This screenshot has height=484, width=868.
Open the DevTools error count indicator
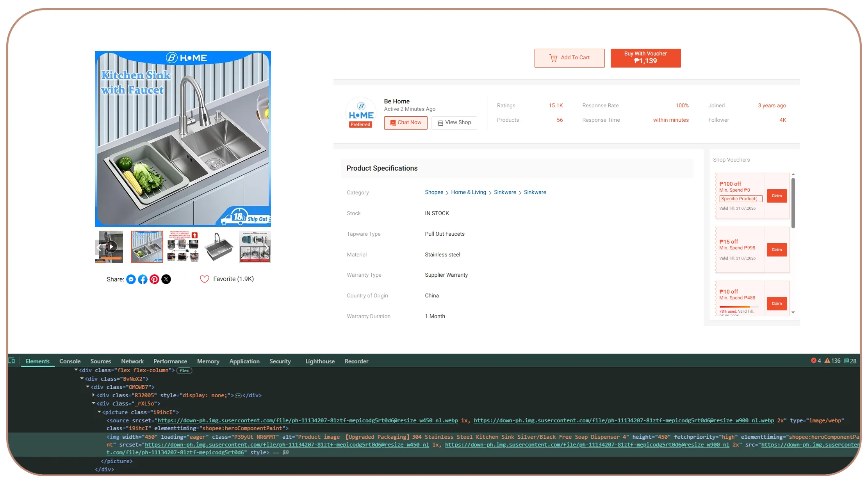click(816, 361)
